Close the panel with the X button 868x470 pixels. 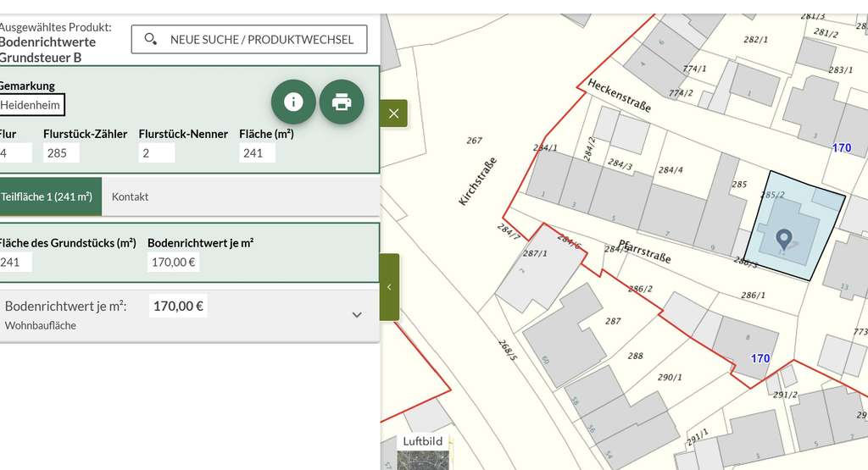click(393, 113)
